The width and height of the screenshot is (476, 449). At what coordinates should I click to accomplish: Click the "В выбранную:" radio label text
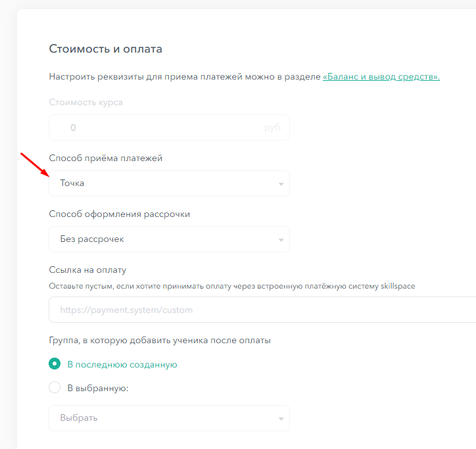[x=97, y=388]
